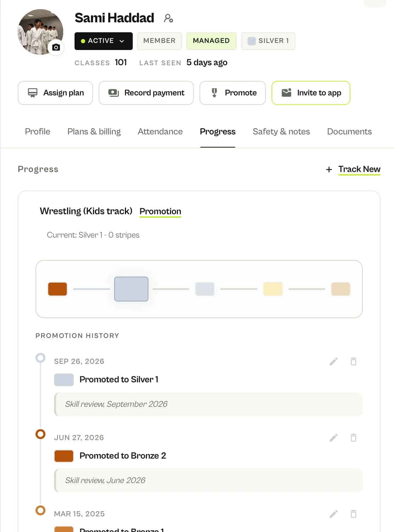
Task: Edit the Jun 27, 2026 promotion entry
Action: 334,438
